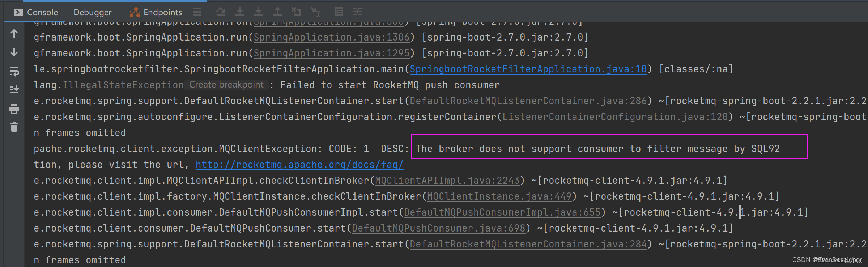Open SpringApplication.java:1295 link
This screenshot has height=267, width=868.
332,53
